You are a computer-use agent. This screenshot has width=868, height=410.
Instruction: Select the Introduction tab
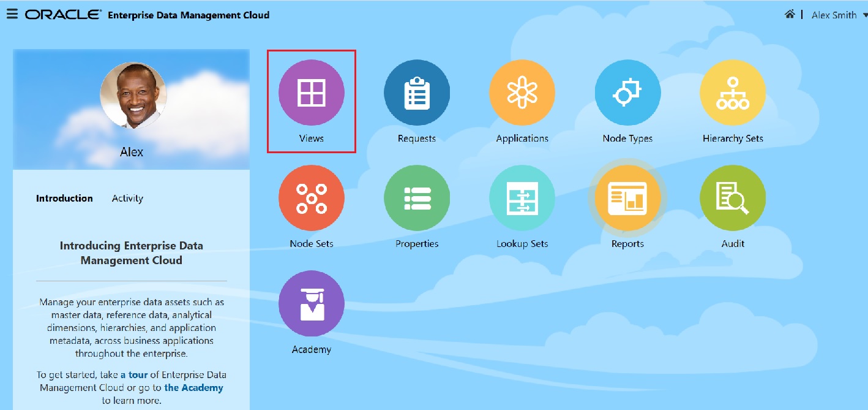pos(64,198)
